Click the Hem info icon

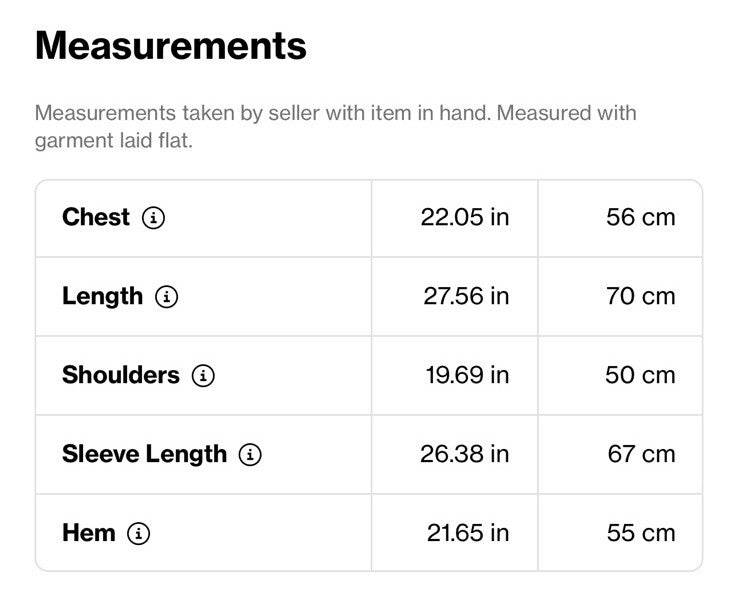click(x=139, y=534)
